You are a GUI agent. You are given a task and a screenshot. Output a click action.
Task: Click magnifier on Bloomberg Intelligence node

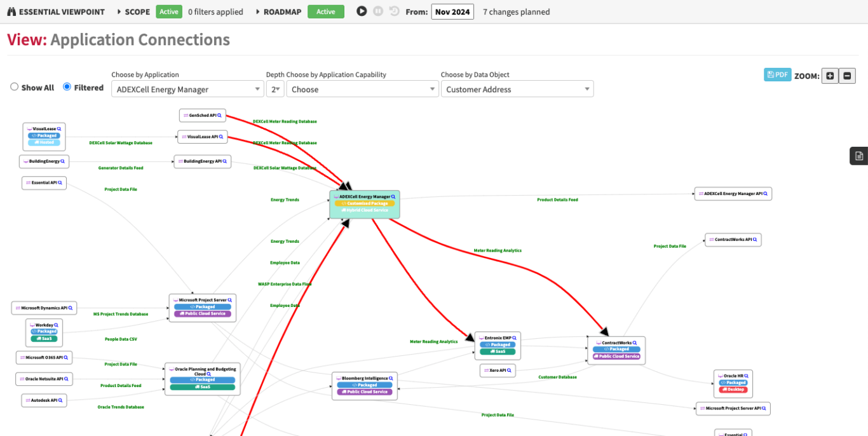[x=391, y=378]
